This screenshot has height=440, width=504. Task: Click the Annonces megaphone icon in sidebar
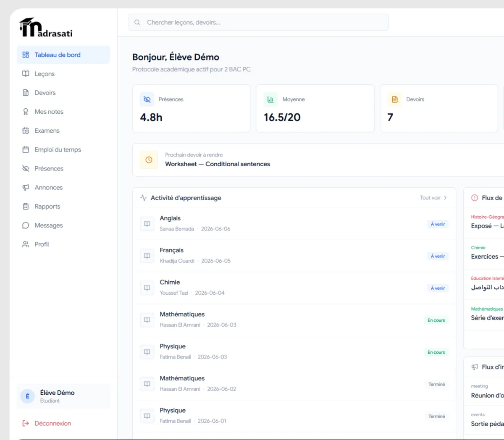coord(26,187)
